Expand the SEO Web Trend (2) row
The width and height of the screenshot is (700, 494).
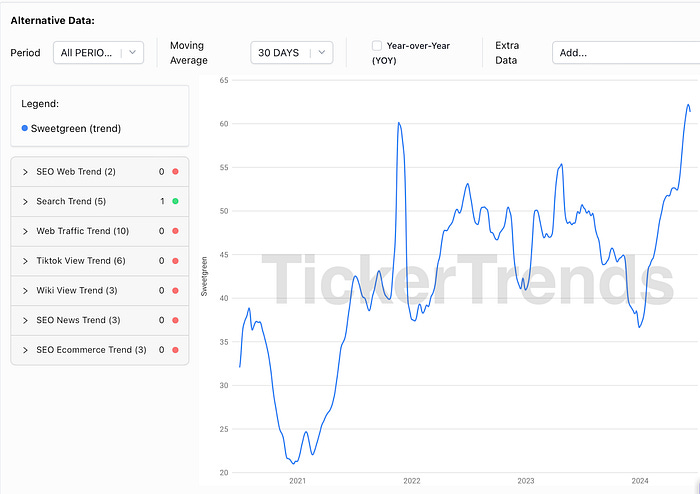pos(100,172)
